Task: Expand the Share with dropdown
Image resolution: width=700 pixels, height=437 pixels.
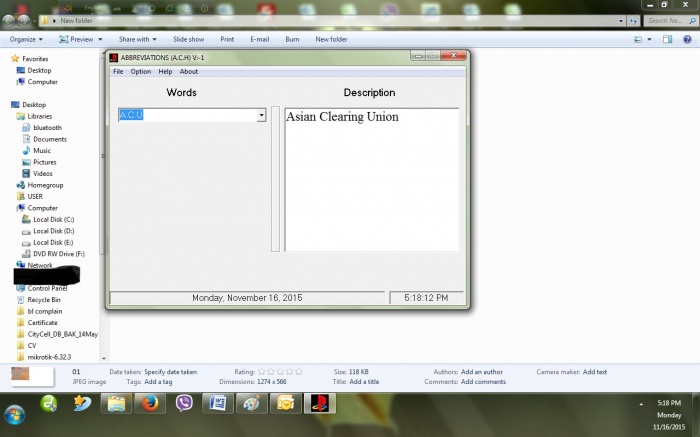Action: point(137,39)
